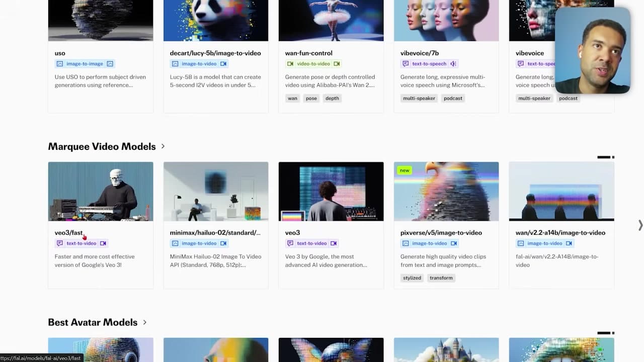Click Best Avatar Models carousel page indicator
The height and width of the screenshot is (362, 644).
pos(606,333)
